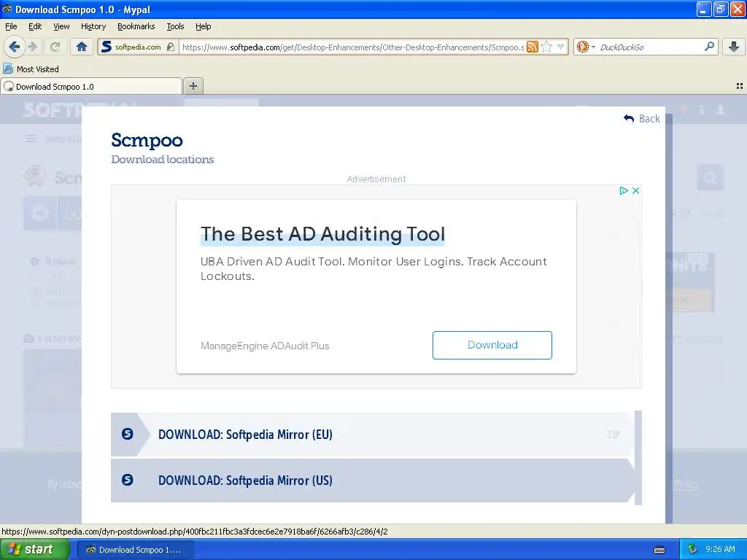Image resolution: width=747 pixels, height=560 pixels.
Task: Open the downloads arrow toolbar button
Action: (x=734, y=47)
